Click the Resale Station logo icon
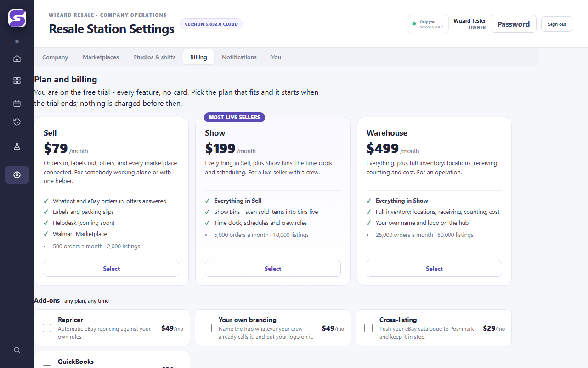Image resolution: width=588 pixels, height=368 pixels. (x=17, y=18)
